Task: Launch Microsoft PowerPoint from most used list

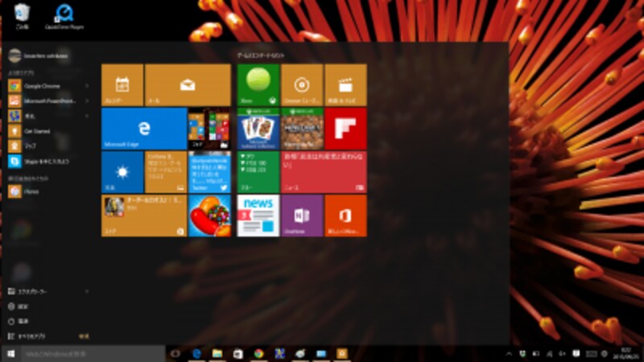Action: 42,101
